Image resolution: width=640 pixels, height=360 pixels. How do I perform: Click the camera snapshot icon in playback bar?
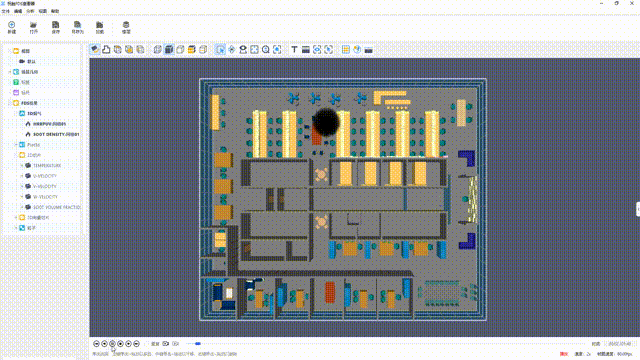tap(165, 344)
